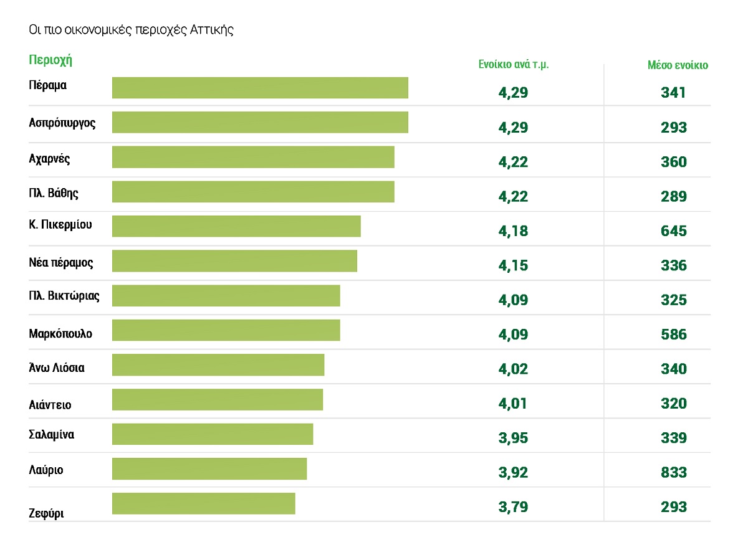Select the Σαλαμίνα green bar
Image resolution: width=748 pixels, height=560 pixels.
coord(213,434)
